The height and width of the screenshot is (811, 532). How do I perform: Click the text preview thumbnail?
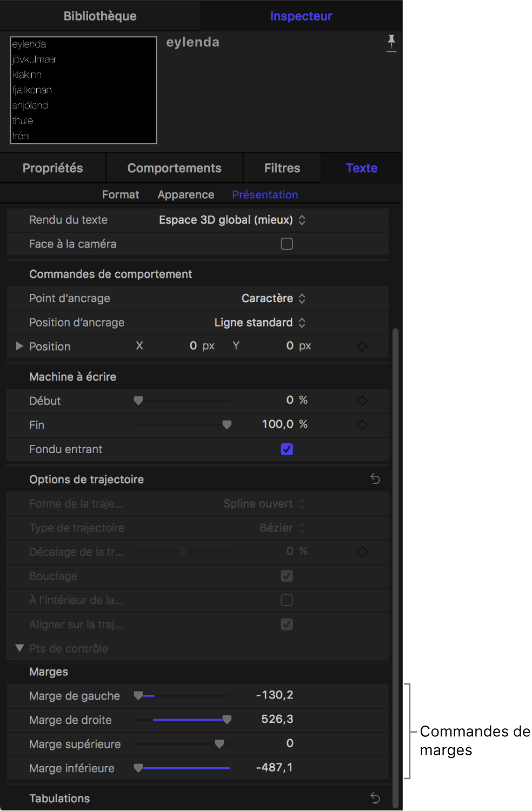tap(84, 90)
